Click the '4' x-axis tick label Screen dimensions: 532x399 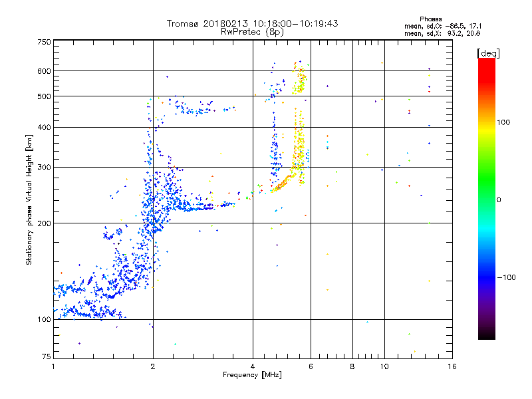click(x=253, y=366)
